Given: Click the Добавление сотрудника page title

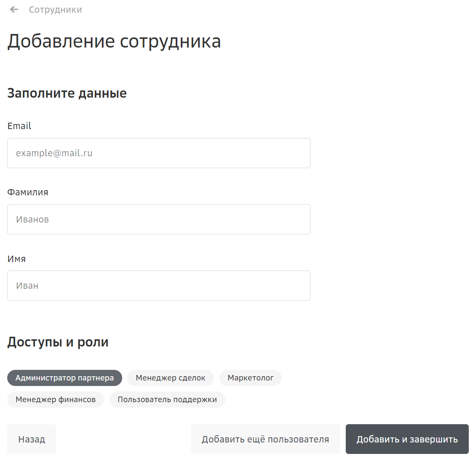Looking at the screenshot, I should (114, 42).
